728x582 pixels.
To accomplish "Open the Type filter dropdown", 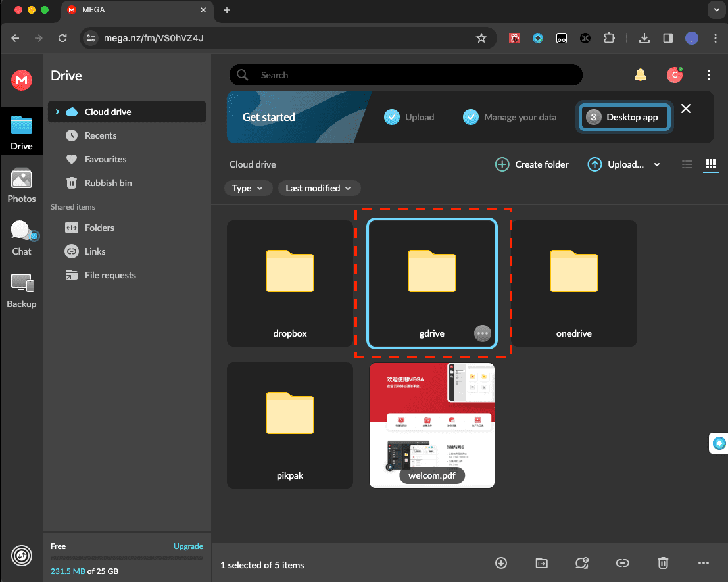I will 248,188.
